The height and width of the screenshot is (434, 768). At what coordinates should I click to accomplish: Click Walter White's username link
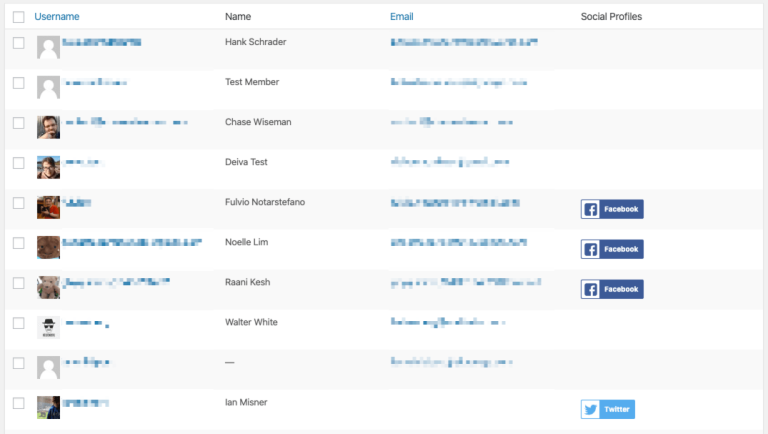click(x=87, y=323)
